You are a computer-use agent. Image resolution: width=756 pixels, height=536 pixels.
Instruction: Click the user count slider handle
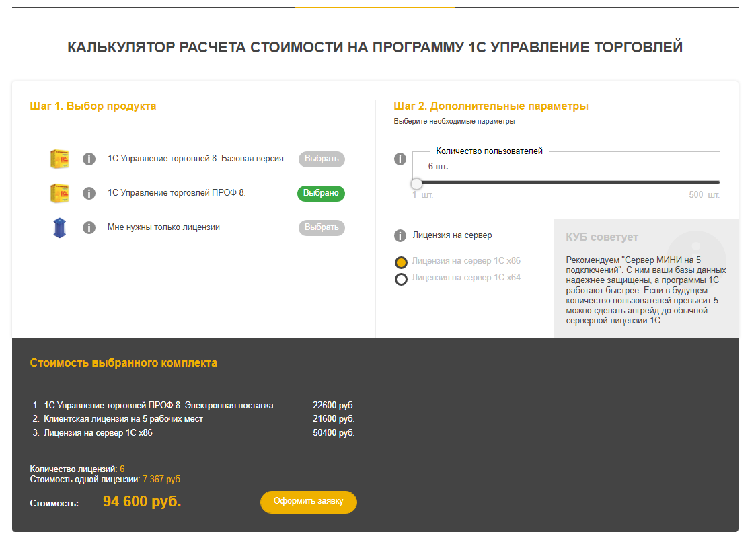point(416,183)
